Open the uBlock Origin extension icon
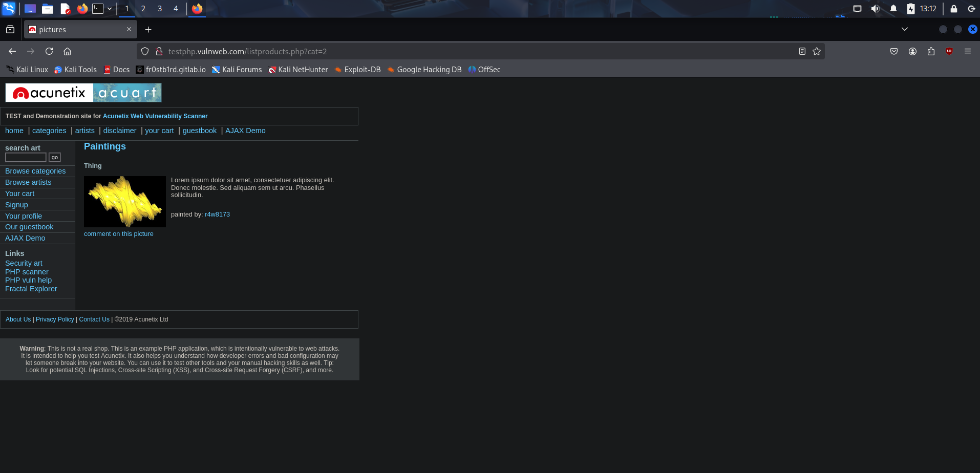 [949, 51]
